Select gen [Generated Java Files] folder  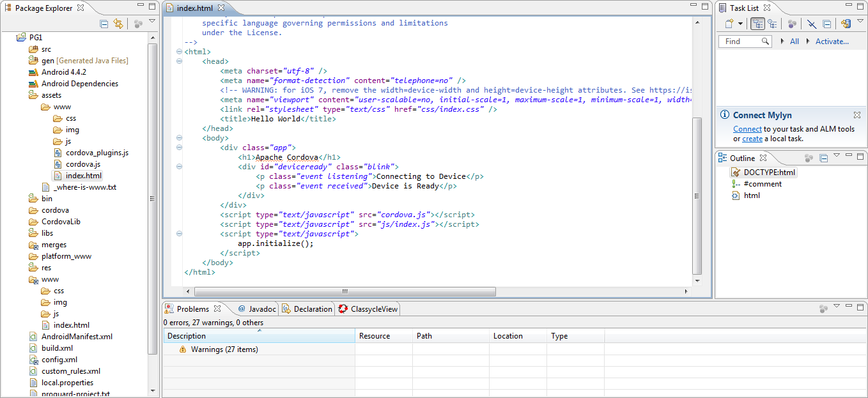click(79, 61)
